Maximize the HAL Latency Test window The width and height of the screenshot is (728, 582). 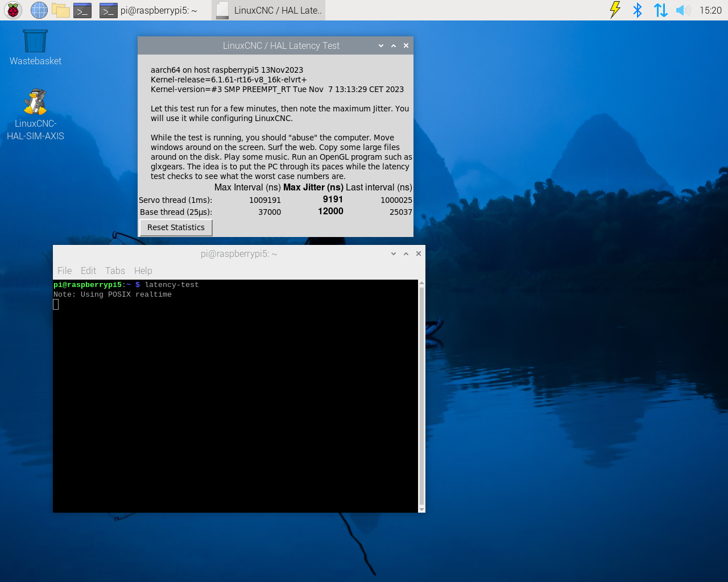[x=394, y=45]
